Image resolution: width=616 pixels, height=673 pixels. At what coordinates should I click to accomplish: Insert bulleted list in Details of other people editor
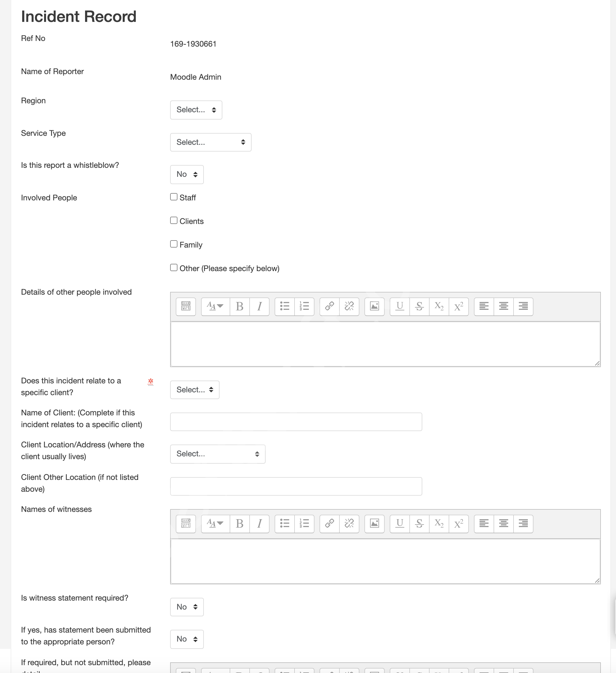285,306
